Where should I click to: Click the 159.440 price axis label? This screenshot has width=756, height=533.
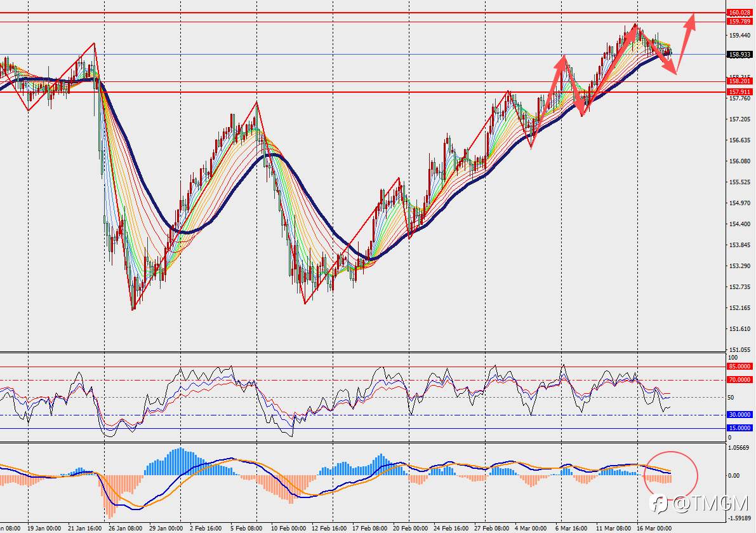click(x=740, y=35)
